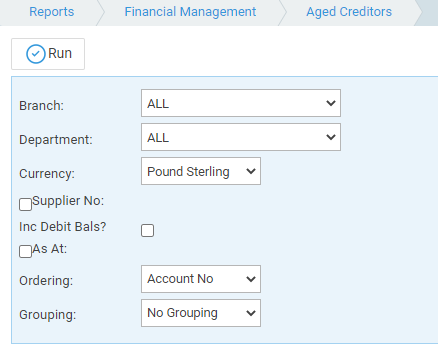Image resolution: width=438 pixels, height=360 pixels.
Task: Click the Department field's chevron arrow
Action: pos(331,137)
